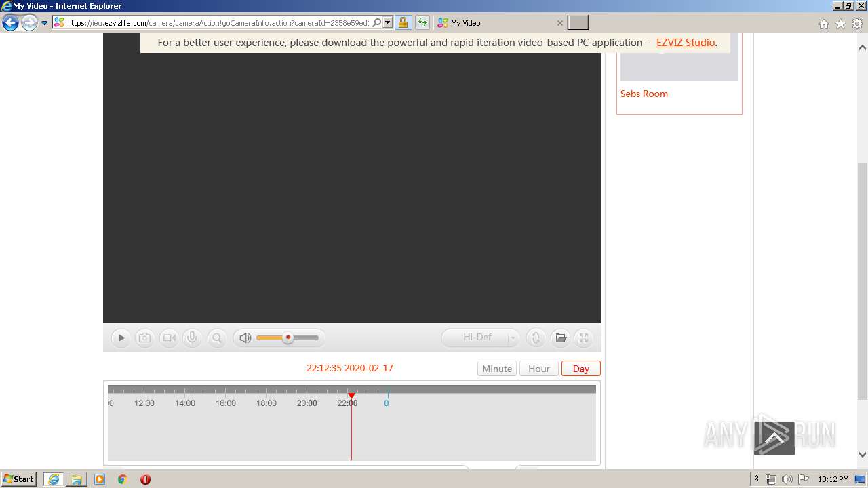Screen dimensions: 868x488
Task: Click the browser Back button
Action: pyautogui.click(x=10, y=23)
